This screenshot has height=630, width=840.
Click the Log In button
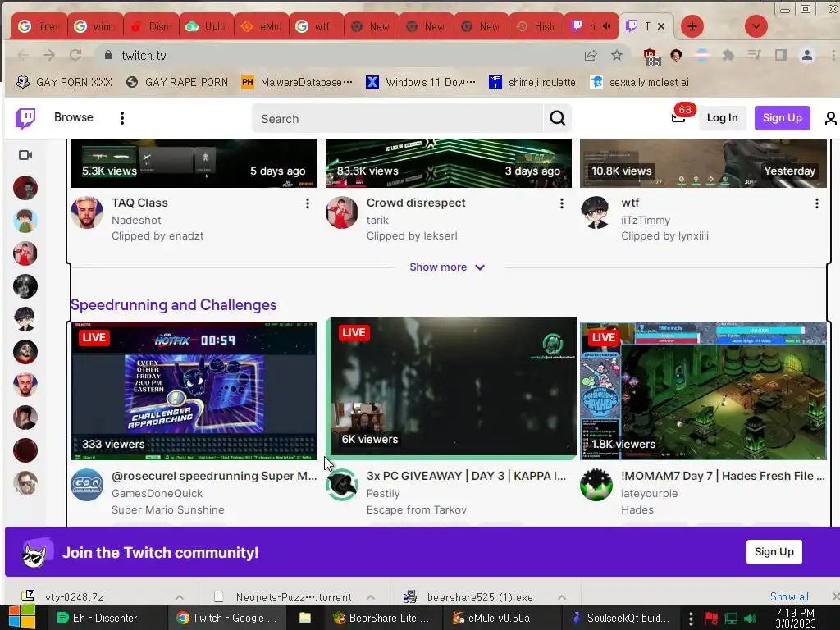(x=722, y=118)
